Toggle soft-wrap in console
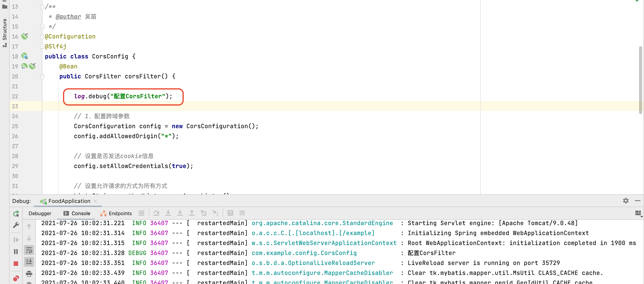Viewport: 644px width, 284px height. point(29,250)
